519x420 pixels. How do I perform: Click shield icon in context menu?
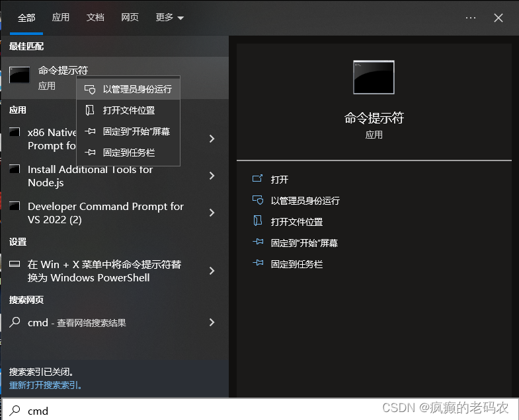[x=90, y=89]
